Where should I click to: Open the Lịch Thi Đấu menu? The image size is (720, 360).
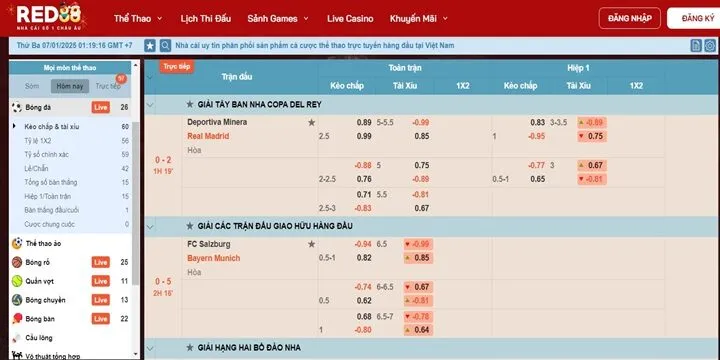click(206, 19)
